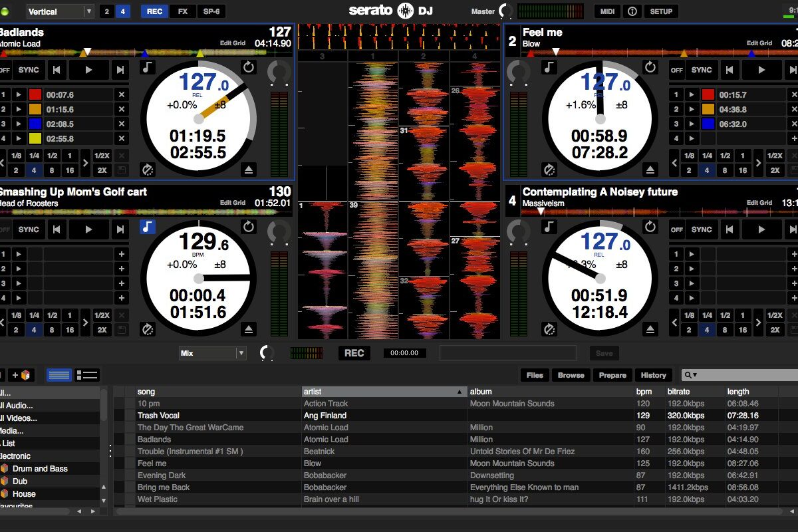Screen dimensions: 798x532
Task: Open the info icon next to MIDI
Action: tap(632, 11)
